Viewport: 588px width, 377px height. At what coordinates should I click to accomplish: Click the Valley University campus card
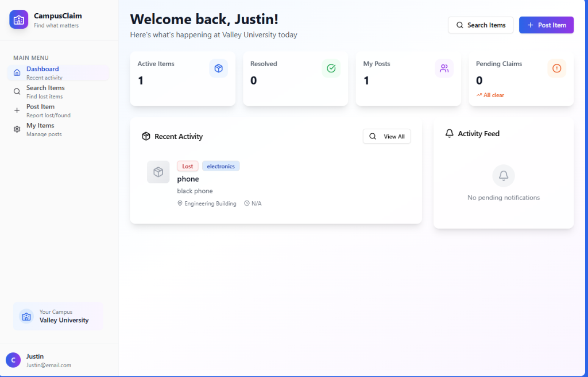(58, 316)
